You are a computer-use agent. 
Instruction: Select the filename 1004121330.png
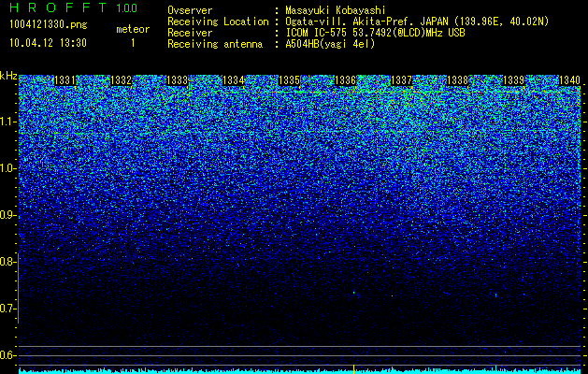tap(49, 25)
